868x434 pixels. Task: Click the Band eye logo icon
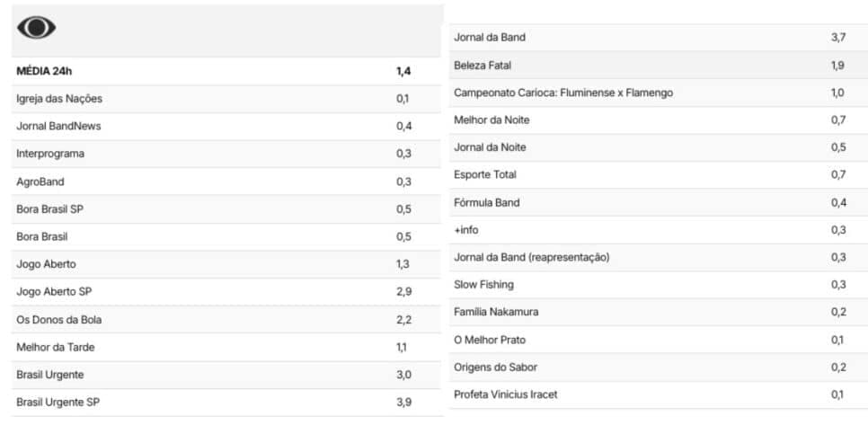click(36, 28)
